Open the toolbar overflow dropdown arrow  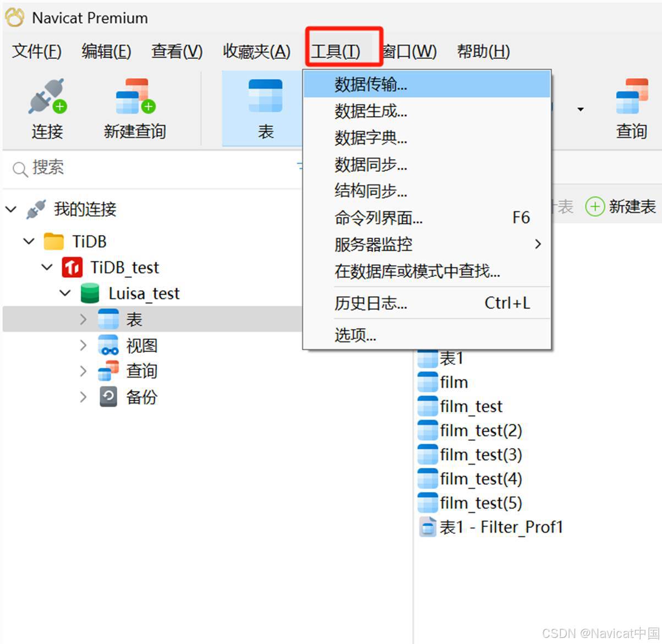tap(580, 110)
